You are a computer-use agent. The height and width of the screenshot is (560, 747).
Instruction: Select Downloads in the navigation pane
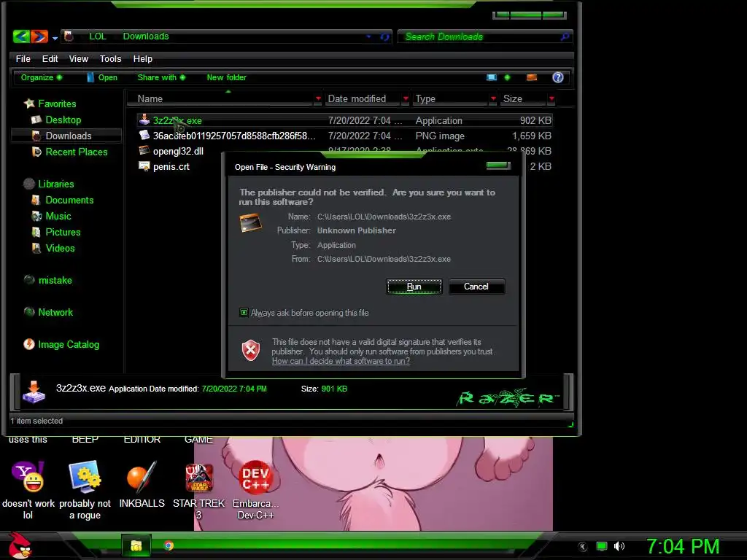point(66,136)
